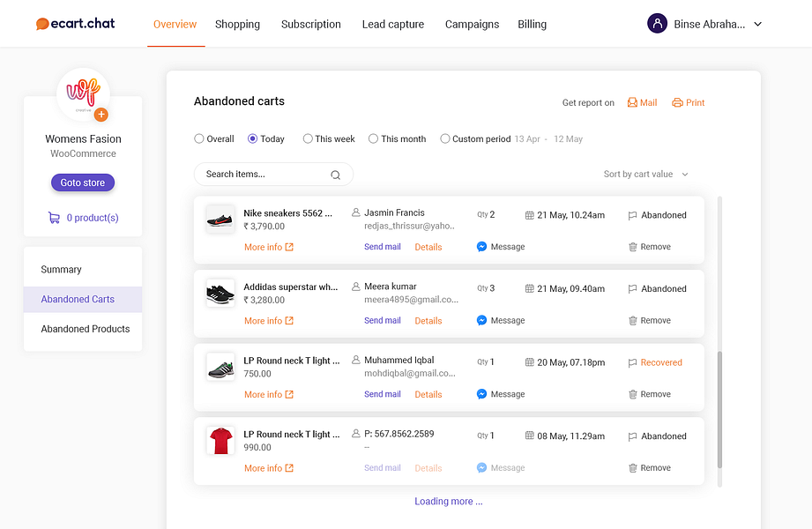Click external link icon in 750.00 product row

tap(289, 394)
